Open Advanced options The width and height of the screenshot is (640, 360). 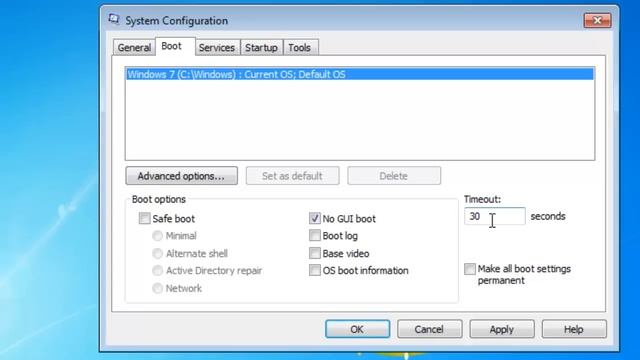182,176
